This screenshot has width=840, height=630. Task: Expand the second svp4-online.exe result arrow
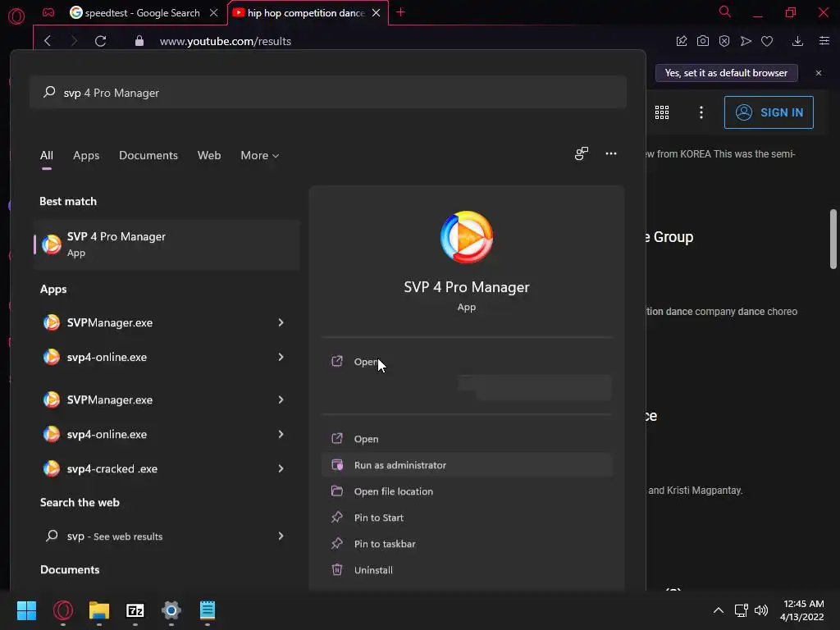tap(281, 434)
